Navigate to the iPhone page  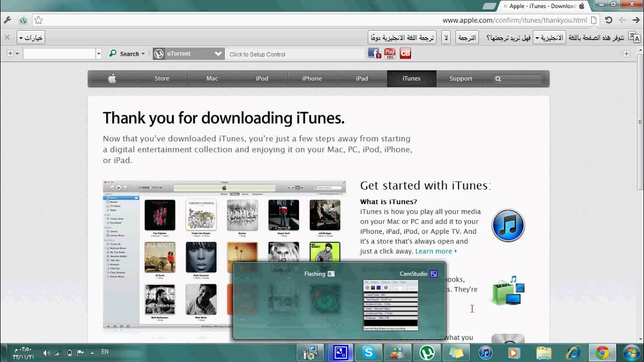[x=312, y=78]
